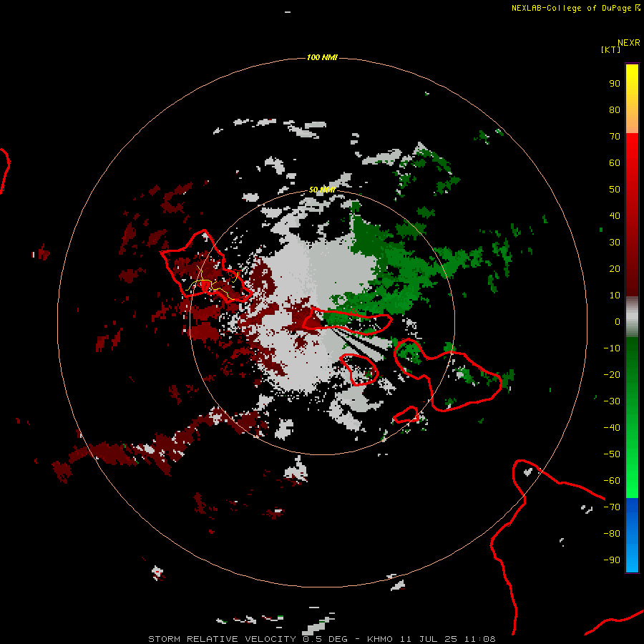Click the [KT] units label
This screenshot has height=644, width=644.
(610, 49)
